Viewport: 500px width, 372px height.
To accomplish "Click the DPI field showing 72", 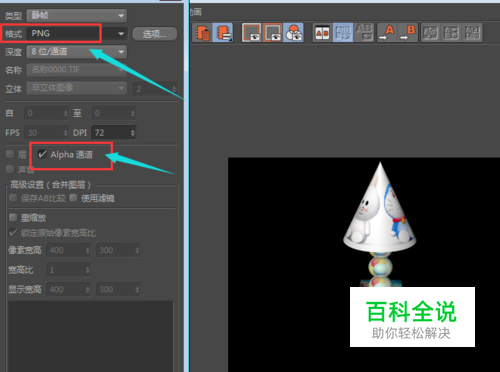I will [114, 133].
